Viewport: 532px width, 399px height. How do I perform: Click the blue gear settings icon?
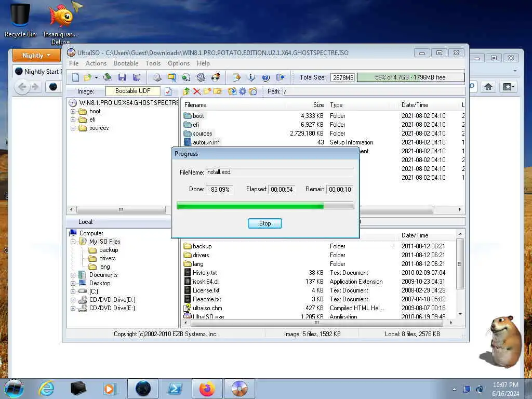tap(243, 91)
